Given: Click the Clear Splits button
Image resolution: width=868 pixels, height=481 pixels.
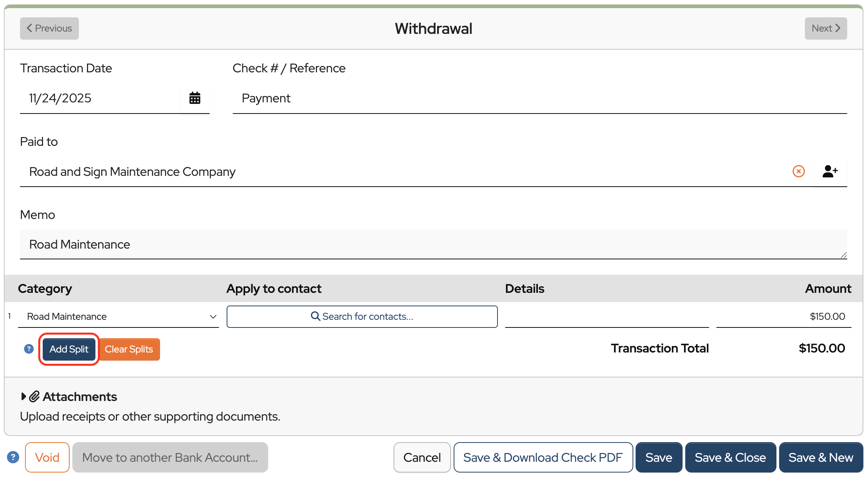Looking at the screenshot, I should point(129,349).
